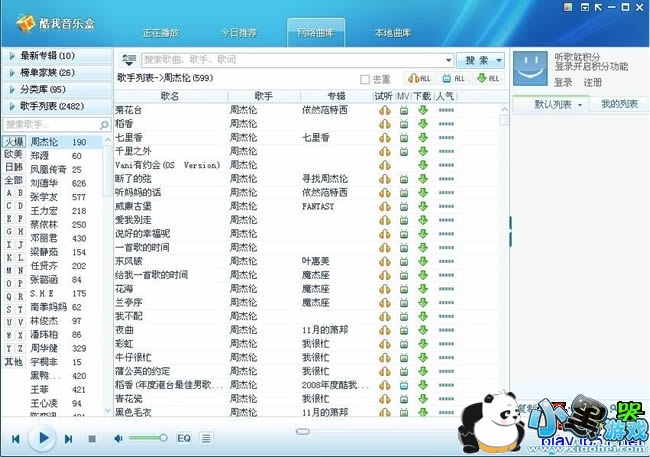
Task: Switch to mini mode using the arrow icon
Action: coord(598,7)
